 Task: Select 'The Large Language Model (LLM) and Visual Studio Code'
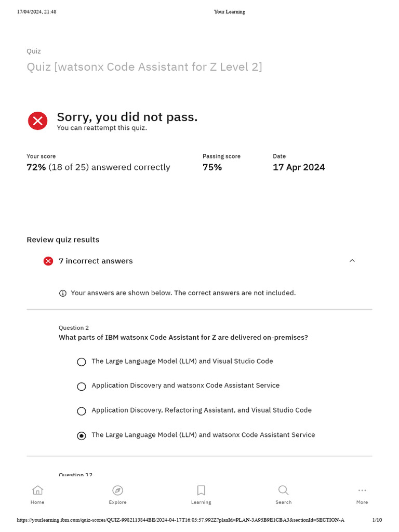[82, 362]
